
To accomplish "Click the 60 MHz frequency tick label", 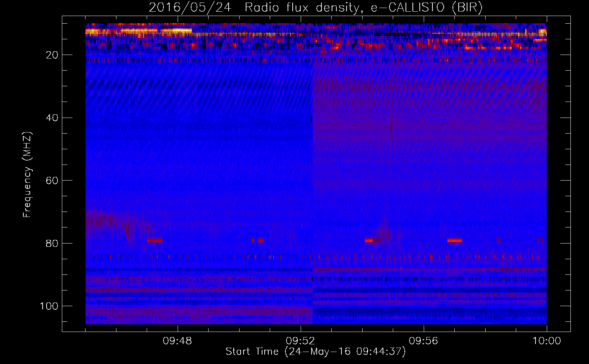I will 52,181.
